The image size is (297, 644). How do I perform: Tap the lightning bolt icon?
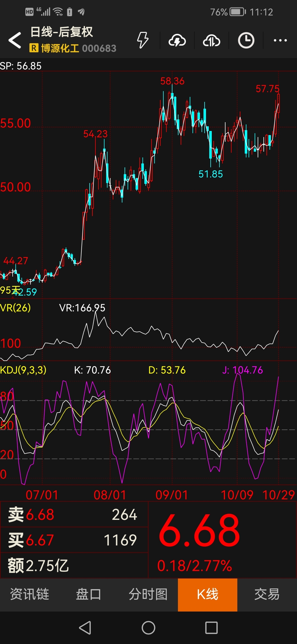point(143,40)
